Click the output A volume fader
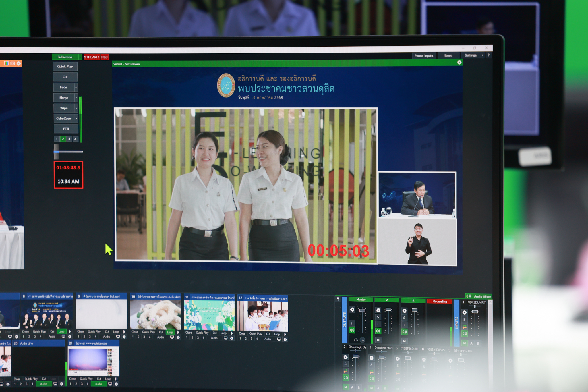The height and width of the screenshot is (392, 588). coord(388,309)
